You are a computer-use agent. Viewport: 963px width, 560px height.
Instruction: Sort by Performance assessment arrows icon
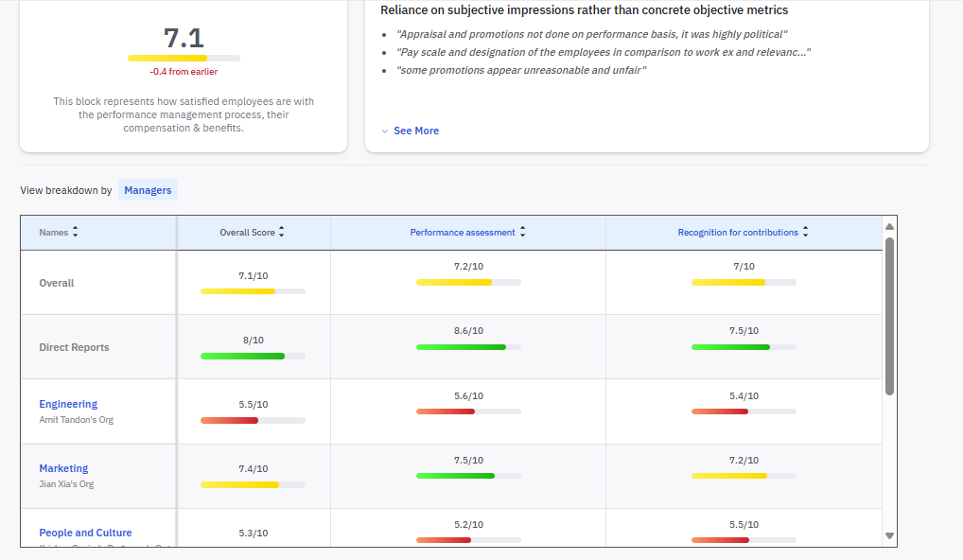point(522,233)
